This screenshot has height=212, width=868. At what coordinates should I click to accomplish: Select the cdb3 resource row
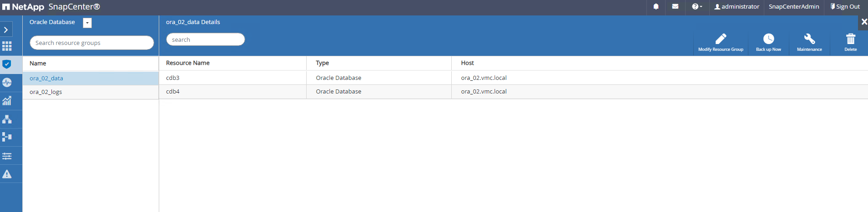coord(513,78)
